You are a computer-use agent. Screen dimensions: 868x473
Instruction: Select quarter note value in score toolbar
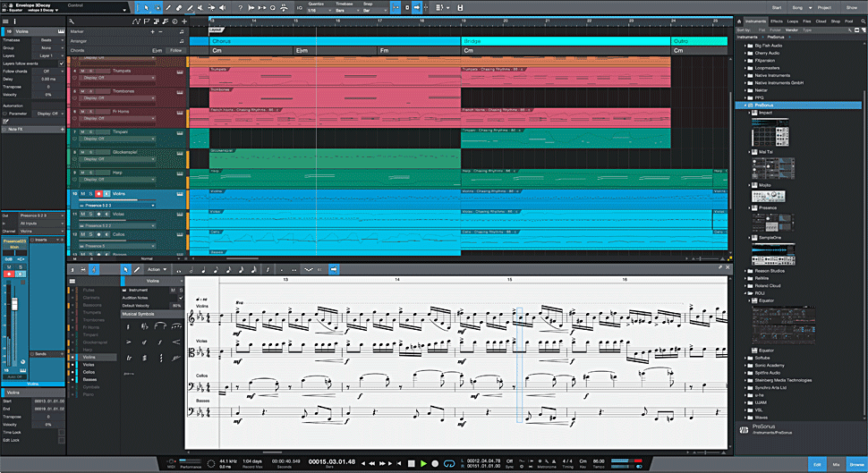click(x=203, y=269)
